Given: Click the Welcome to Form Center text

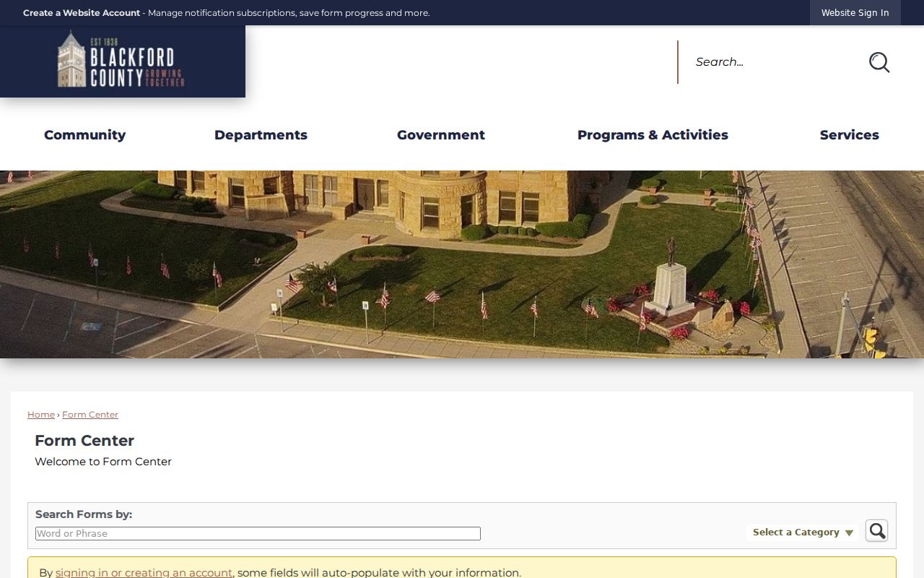Looking at the screenshot, I should coord(103,462).
